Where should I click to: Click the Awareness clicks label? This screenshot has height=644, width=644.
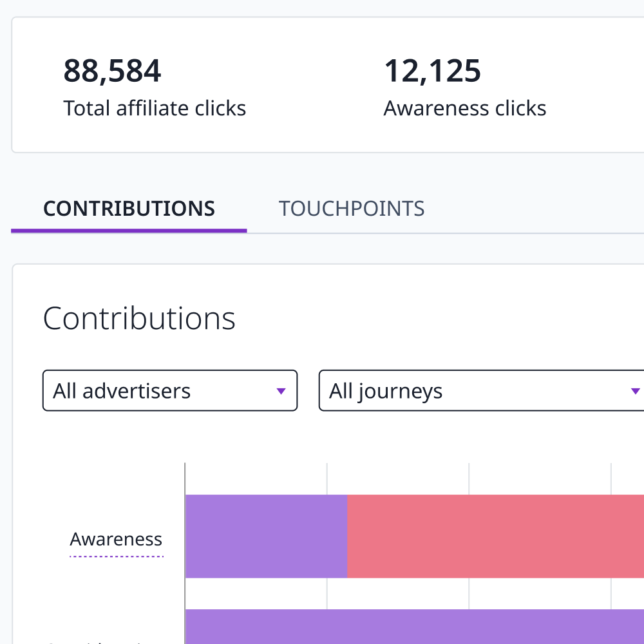pos(464,108)
